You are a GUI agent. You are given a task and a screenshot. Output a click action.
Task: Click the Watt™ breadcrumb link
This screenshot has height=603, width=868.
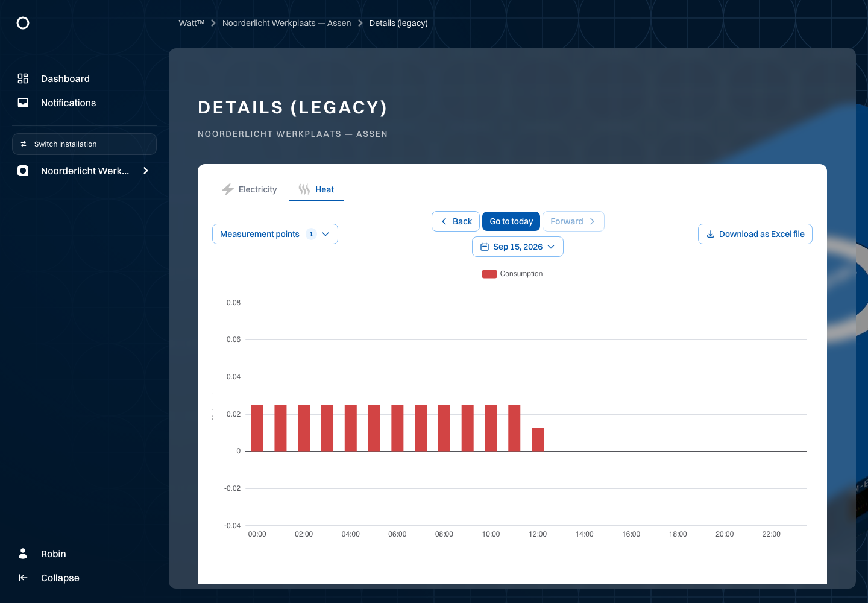tap(192, 23)
